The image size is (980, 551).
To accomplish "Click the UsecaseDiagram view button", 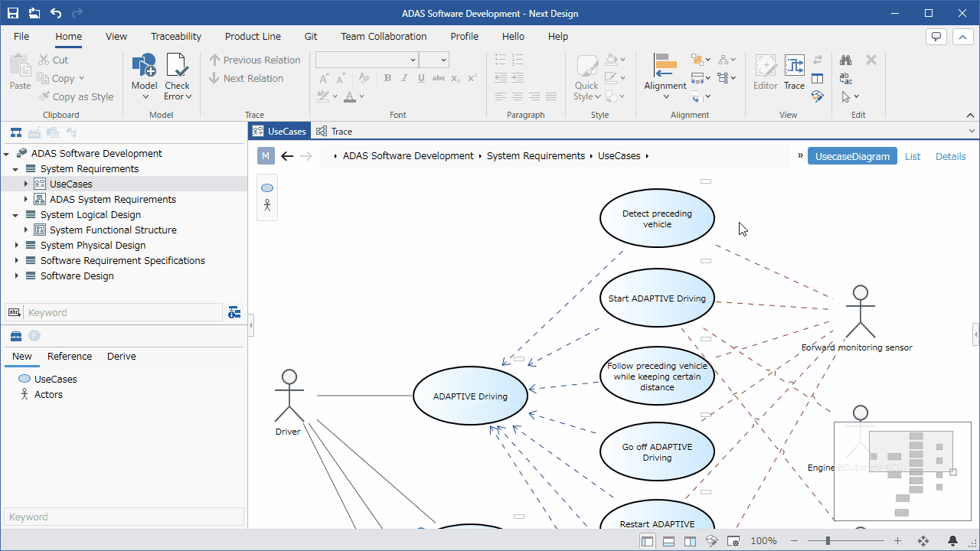I will 852,156.
